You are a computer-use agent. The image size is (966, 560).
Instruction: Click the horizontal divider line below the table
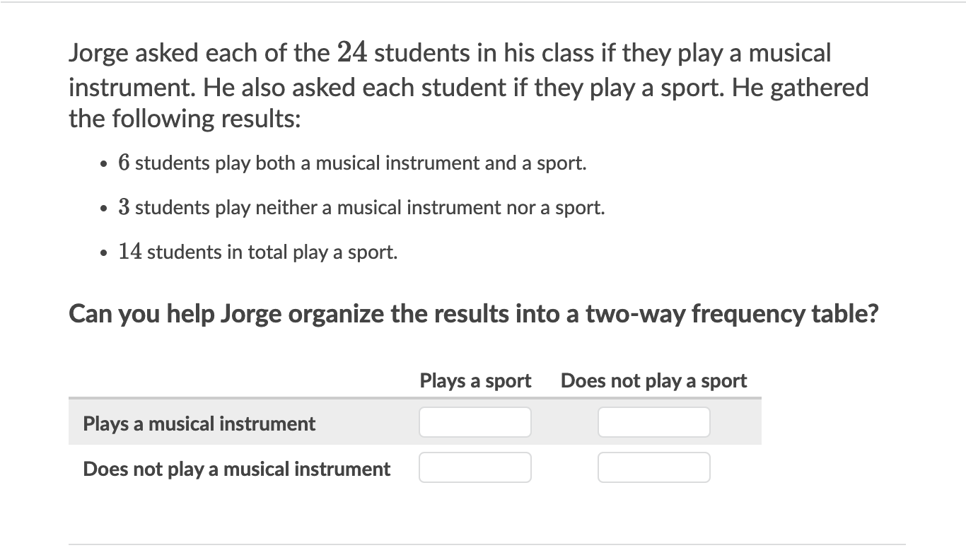487,544
